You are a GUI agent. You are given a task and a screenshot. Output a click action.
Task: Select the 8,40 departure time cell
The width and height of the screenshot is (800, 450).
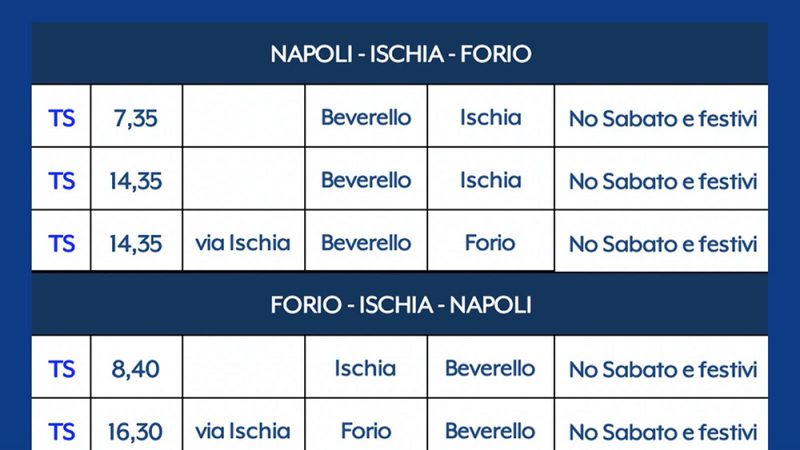(x=135, y=369)
